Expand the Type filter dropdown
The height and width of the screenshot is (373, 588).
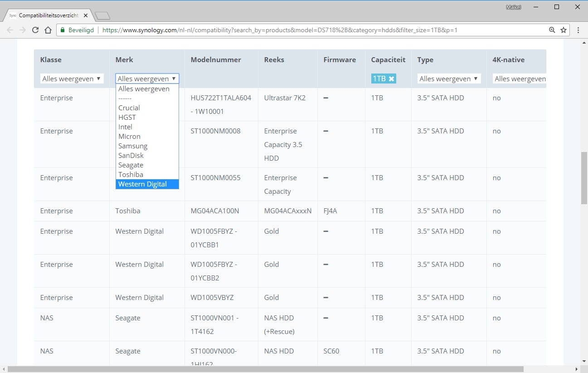point(448,79)
